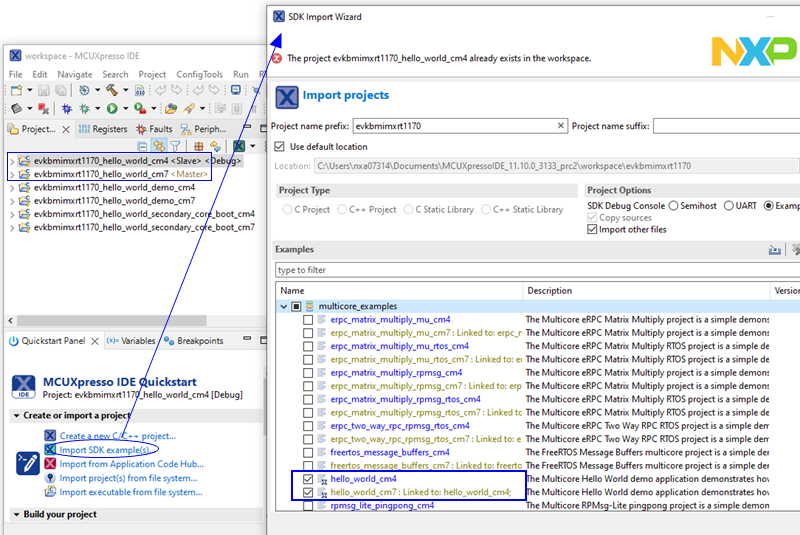Check the rpmsg_lite_pingpong_cm4 example checkbox
800x535 pixels.
click(308, 505)
